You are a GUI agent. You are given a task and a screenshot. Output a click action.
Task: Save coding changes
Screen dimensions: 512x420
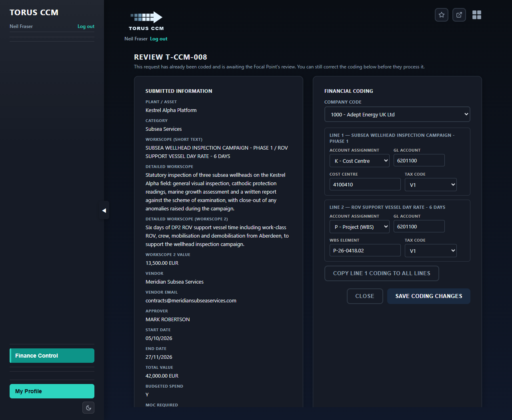tap(429, 296)
